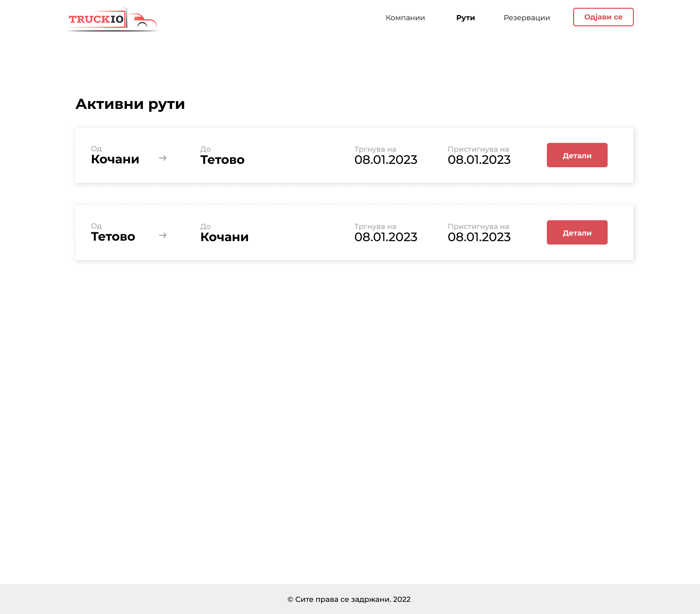The height and width of the screenshot is (614, 700).
Task: Click the arrow icon between Тетово and Кочани
Action: [x=163, y=235]
